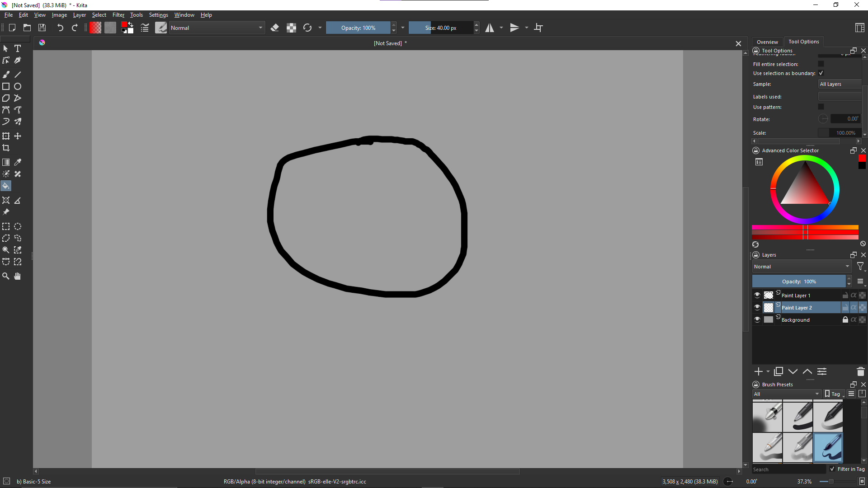Click the Tag button in Brush Presets
The image size is (868, 488).
click(833, 394)
